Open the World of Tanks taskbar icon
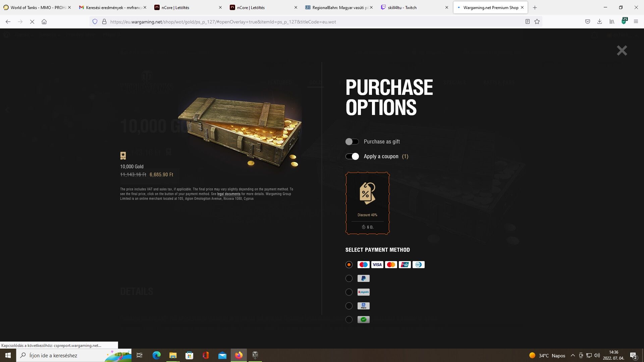This screenshot has width=644, height=362. click(x=255, y=355)
